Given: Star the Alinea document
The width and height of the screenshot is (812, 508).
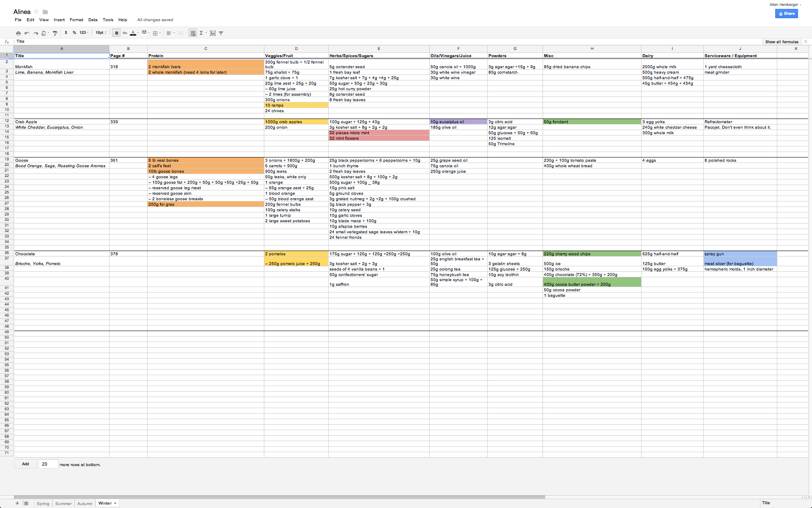Looking at the screenshot, I should pos(36,11).
